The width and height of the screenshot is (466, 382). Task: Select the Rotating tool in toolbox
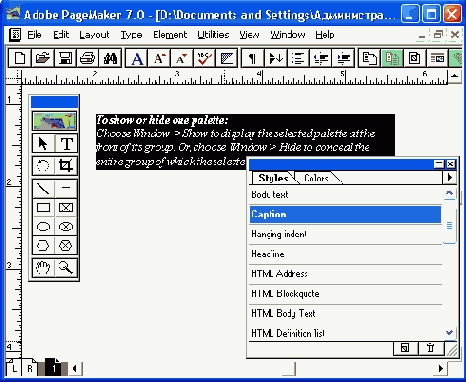coord(43,165)
